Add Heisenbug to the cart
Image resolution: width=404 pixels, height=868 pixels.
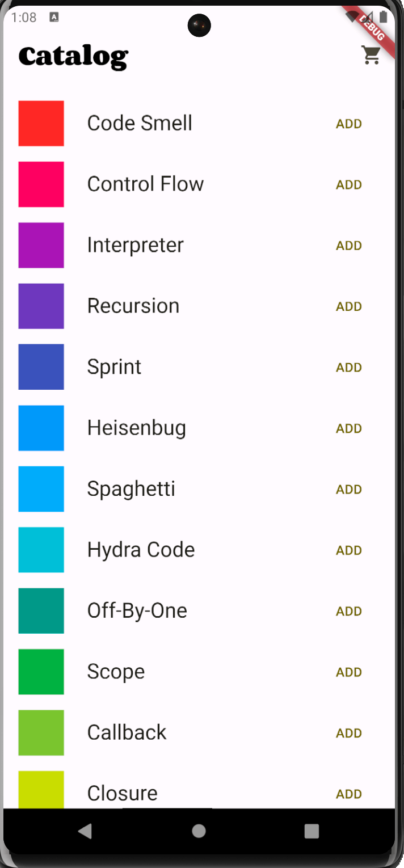click(x=348, y=428)
